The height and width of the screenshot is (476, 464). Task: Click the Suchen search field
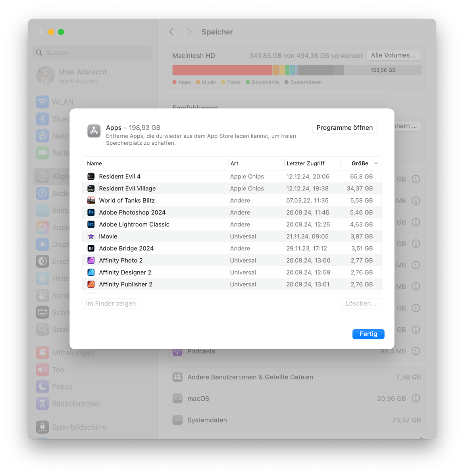click(92, 52)
